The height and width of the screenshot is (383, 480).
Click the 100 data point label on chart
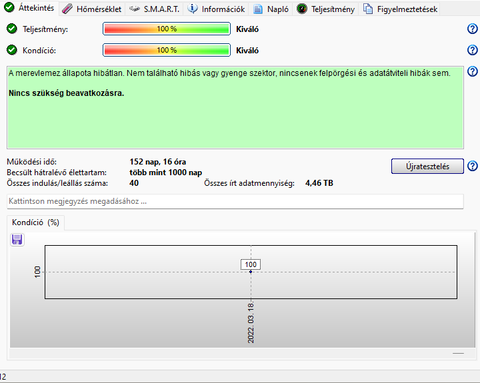pyautogui.click(x=251, y=264)
